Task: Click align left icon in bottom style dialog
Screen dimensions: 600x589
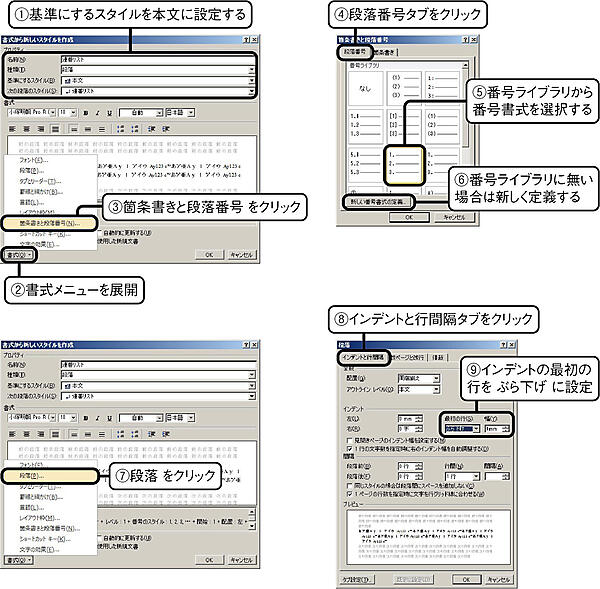Action: click(x=12, y=434)
